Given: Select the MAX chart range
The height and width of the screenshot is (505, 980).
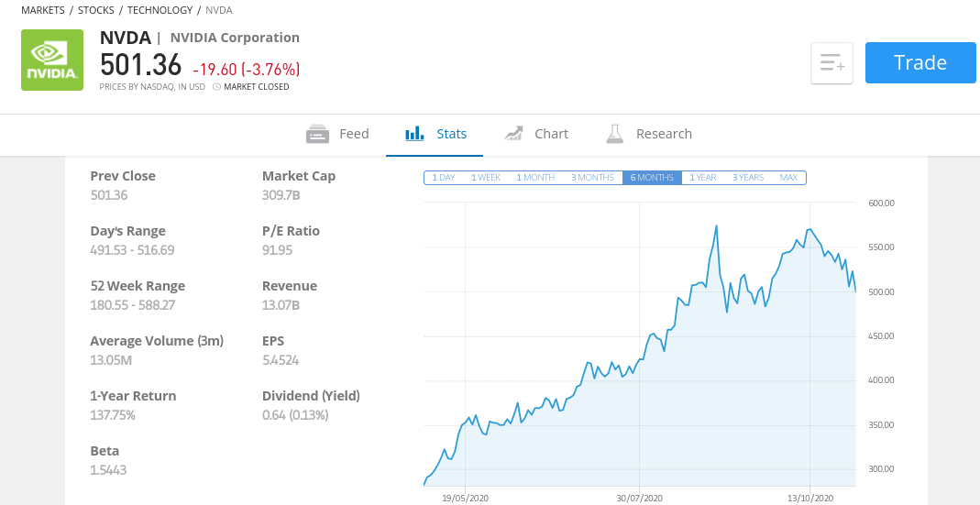Looking at the screenshot, I should click(x=788, y=178).
